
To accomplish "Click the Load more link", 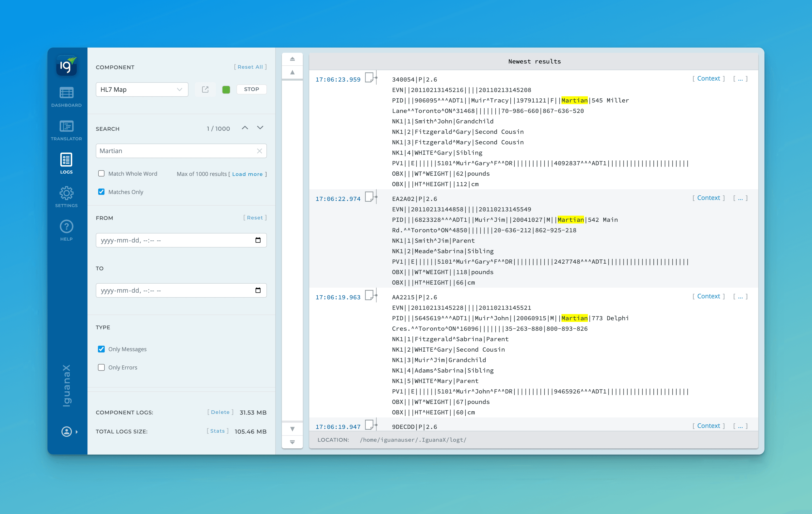I will (247, 174).
